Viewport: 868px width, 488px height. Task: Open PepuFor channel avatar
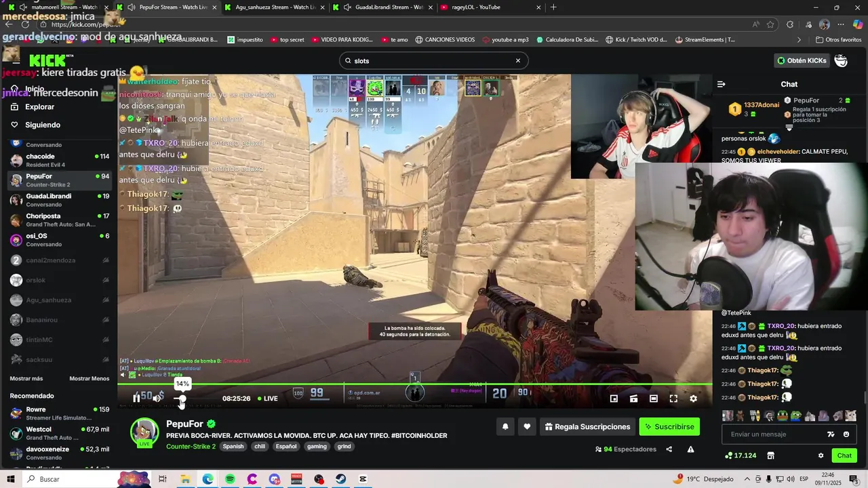point(144,432)
